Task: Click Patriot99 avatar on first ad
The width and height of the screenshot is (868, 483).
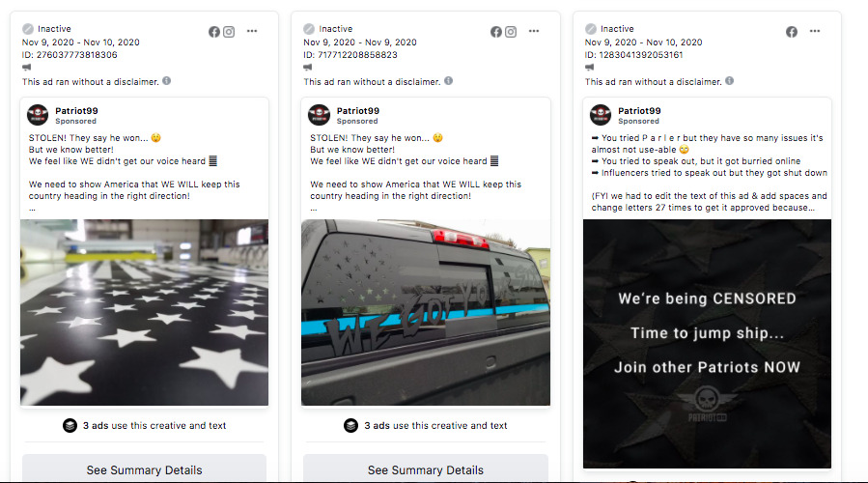Action: click(38, 115)
